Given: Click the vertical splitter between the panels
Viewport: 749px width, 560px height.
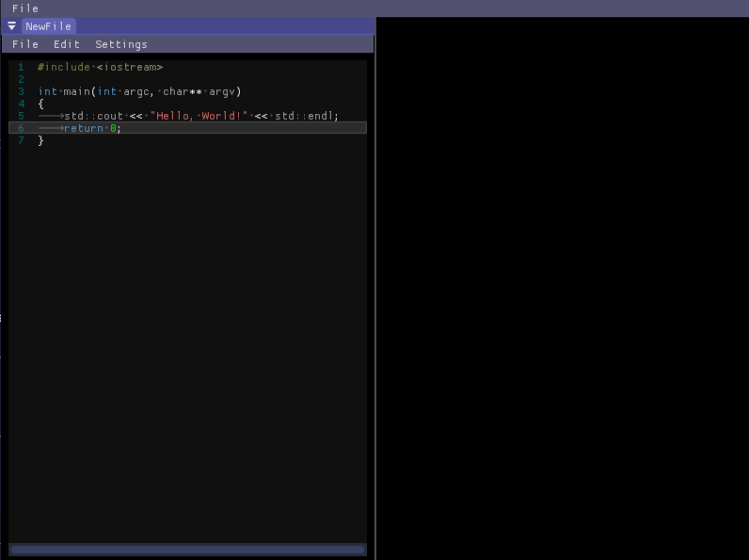Looking at the screenshot, I should coord(375,289).
